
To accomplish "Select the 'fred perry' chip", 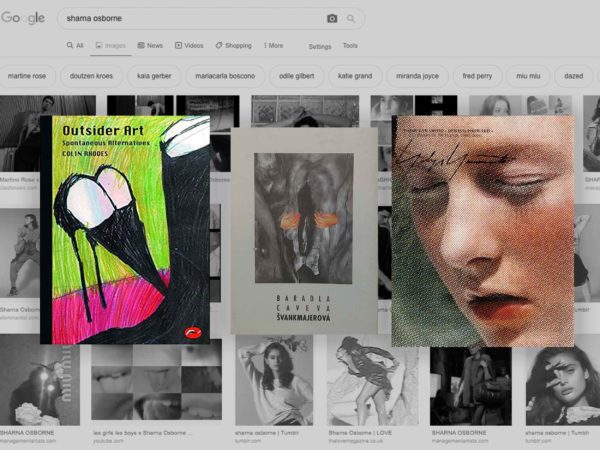I will [477, 76].
